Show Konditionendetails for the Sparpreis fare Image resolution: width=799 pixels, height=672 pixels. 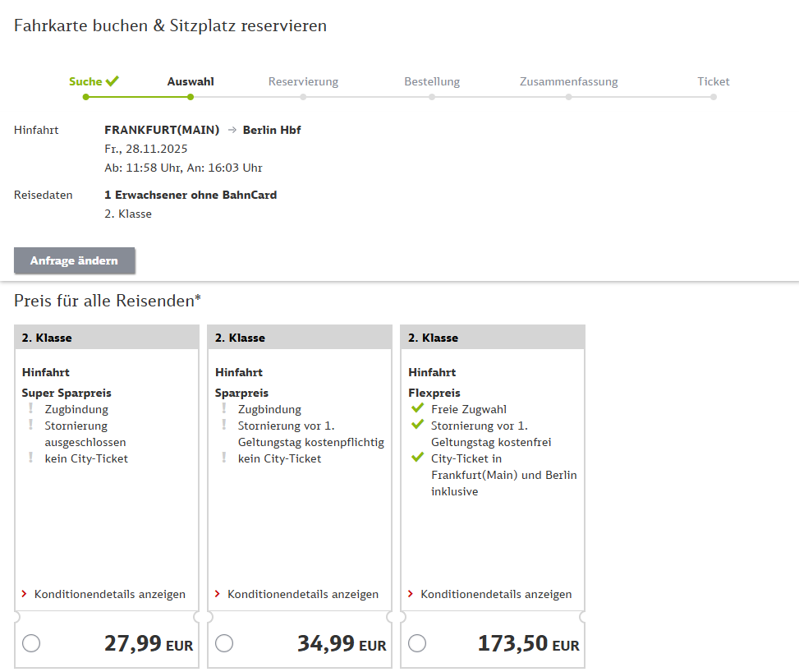(x=302, y=594)
